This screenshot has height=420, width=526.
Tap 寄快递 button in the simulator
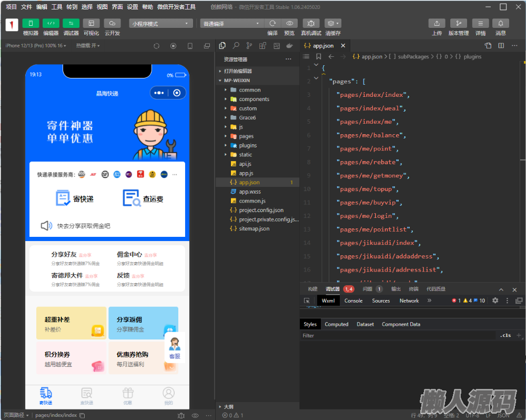click(x=75, y=198)
